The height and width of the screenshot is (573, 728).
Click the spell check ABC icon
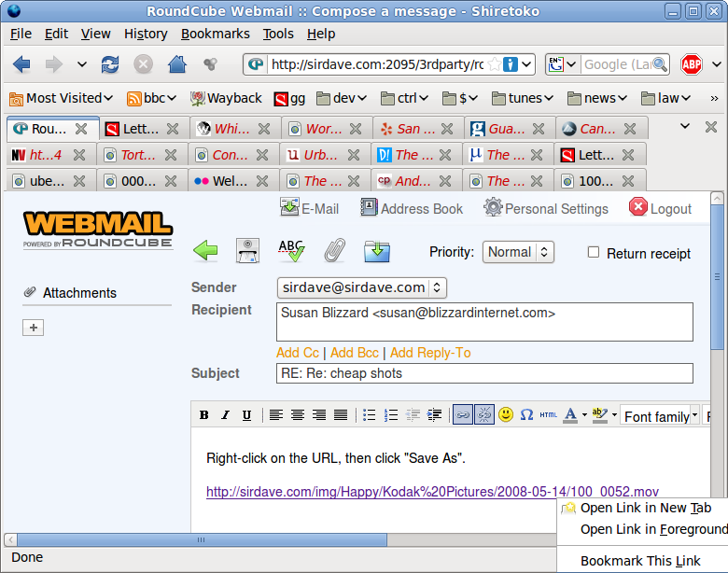coord(292,251)
